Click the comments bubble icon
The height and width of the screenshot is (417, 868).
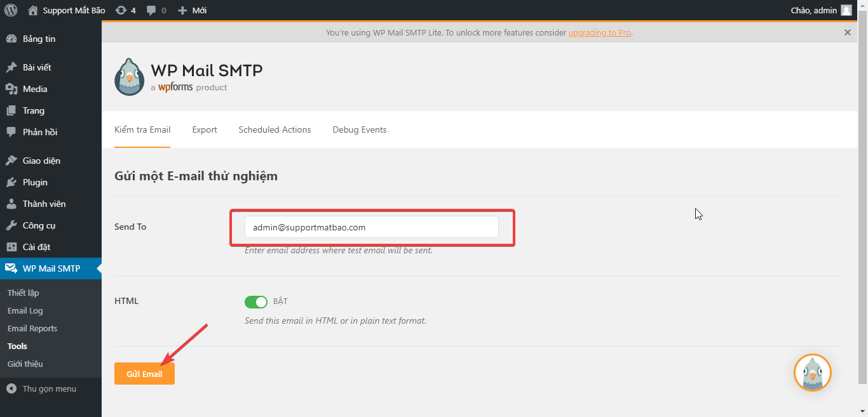(x=151, y=10)
